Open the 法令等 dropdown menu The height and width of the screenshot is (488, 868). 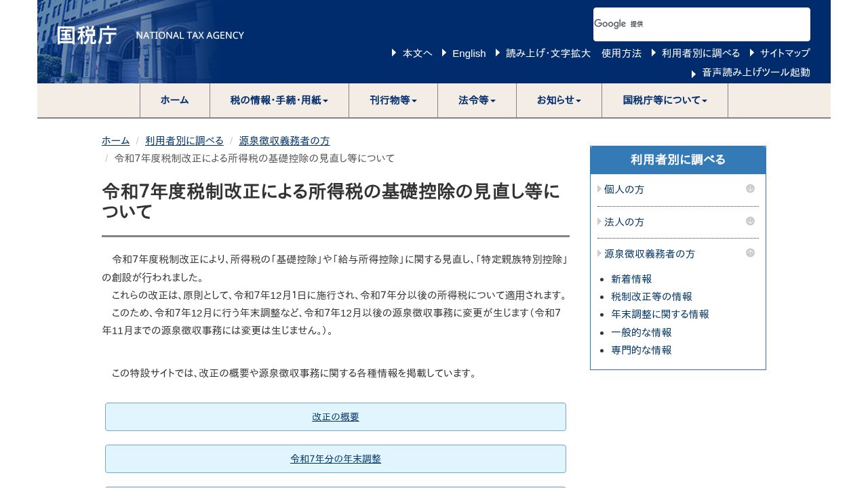[x=477, y=100]
